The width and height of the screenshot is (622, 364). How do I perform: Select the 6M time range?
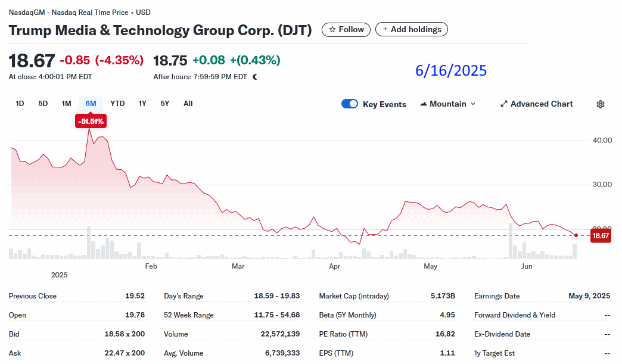91,104
